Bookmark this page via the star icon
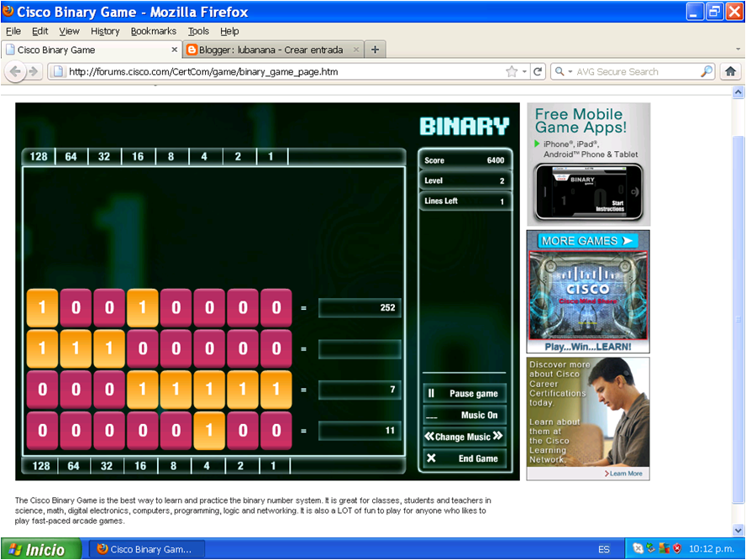 pyautogui.click(x=510, y=71)
